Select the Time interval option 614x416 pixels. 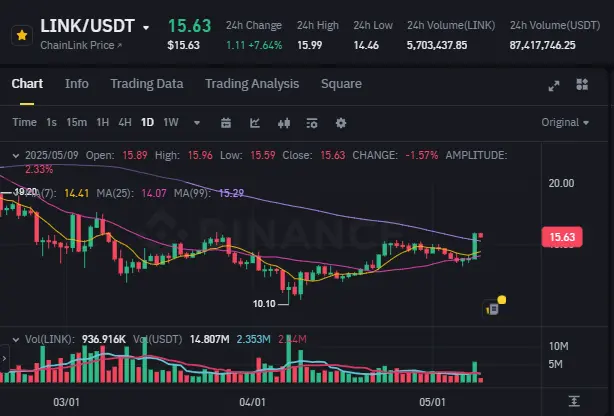click(x=24, y=122)
